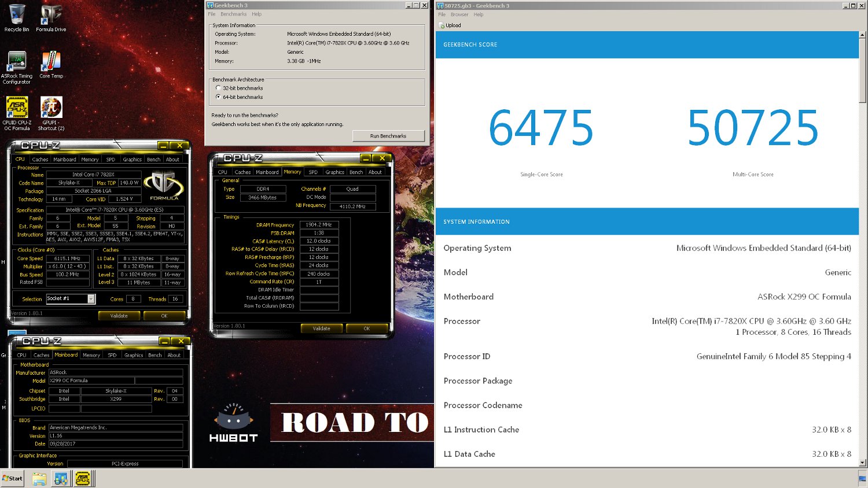Click the Code Name value Skylake-X
Viewport: 868px width, 488px height.
click(x=69, y=183)
